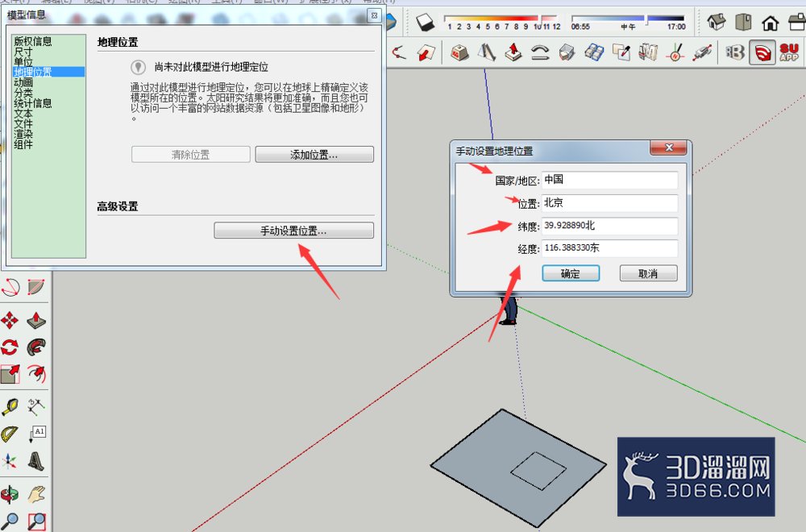Toggle shadows display icon
The height and width of the screenshot is (532, 806).
[x=426, y=23]
